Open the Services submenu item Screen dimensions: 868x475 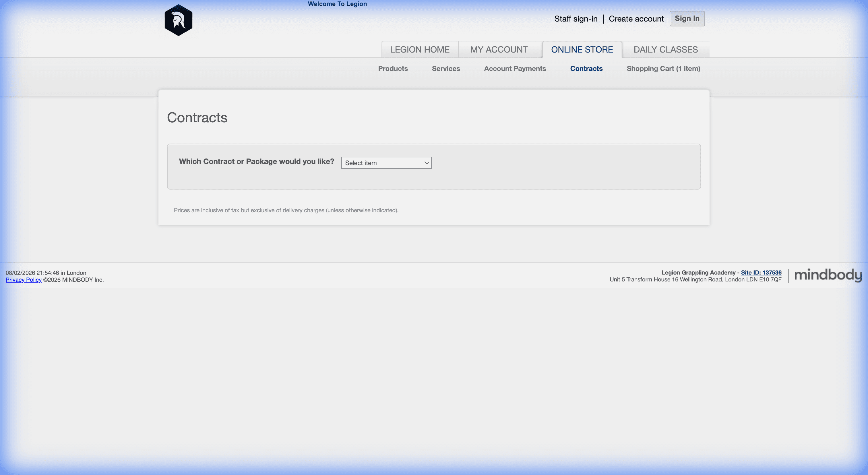click(445, 68)
